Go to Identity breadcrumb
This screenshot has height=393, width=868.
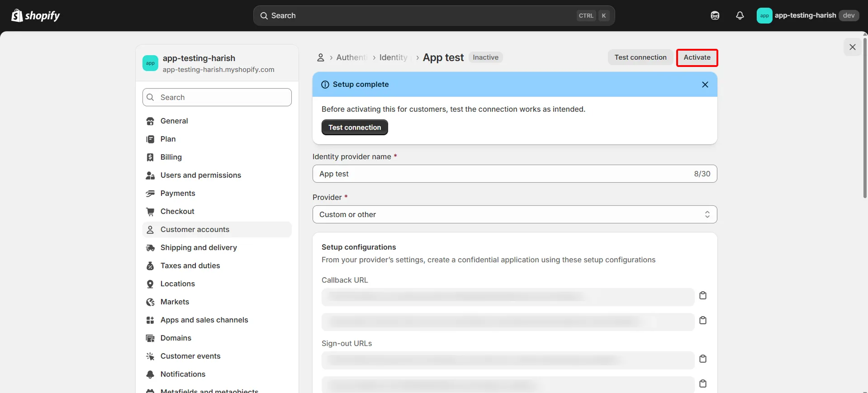point(394,57)
